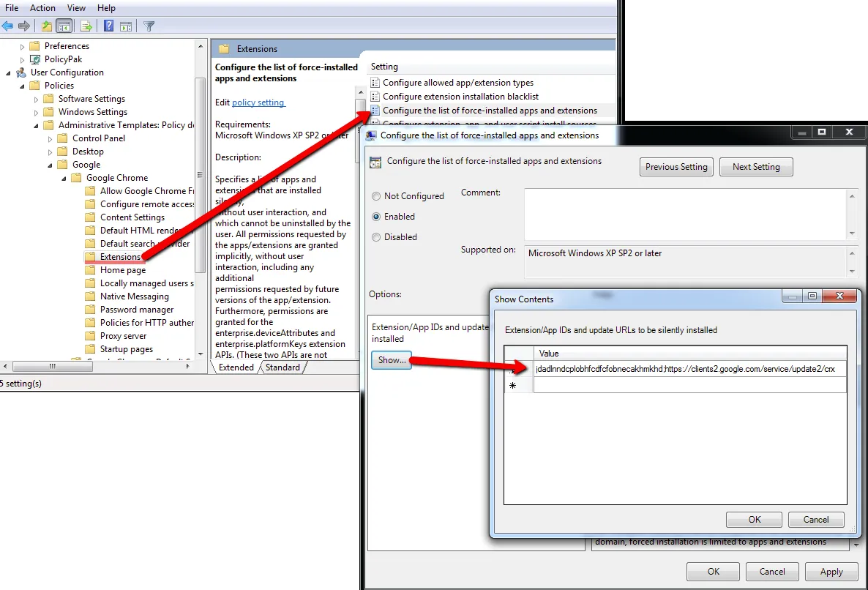Select the Not Configured radio button
Viewport: 868px width, 590px height.
376,196
